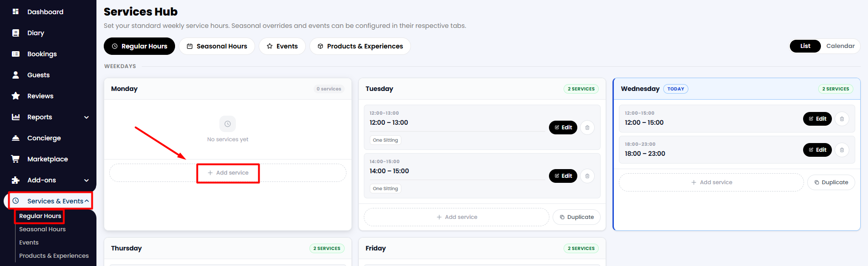
Task: Select the Guests person icon
Action: pos(16,75)
